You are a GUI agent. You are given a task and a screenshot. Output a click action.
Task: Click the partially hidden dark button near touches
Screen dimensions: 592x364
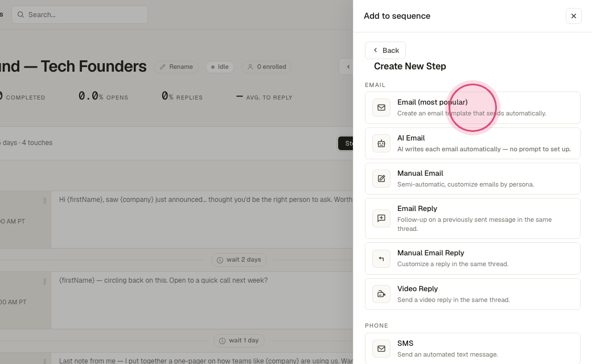click(x=346, y=143)
